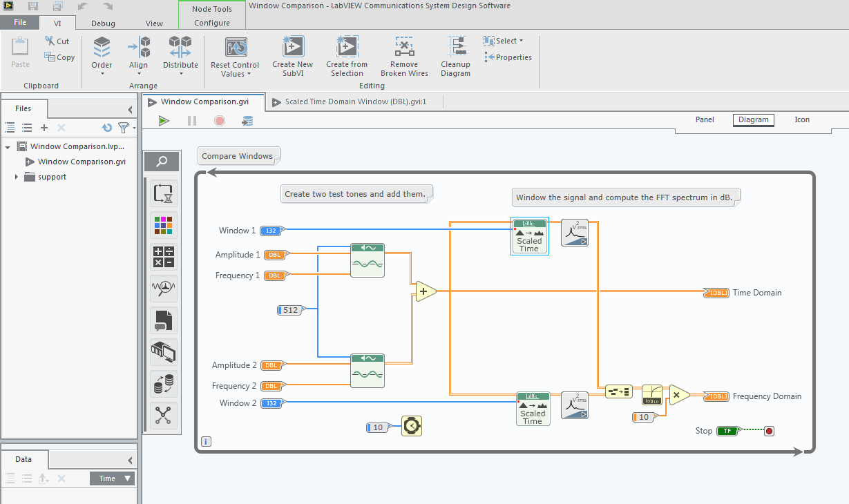Open the Data Communication database palette

click(x=164, y=384)
